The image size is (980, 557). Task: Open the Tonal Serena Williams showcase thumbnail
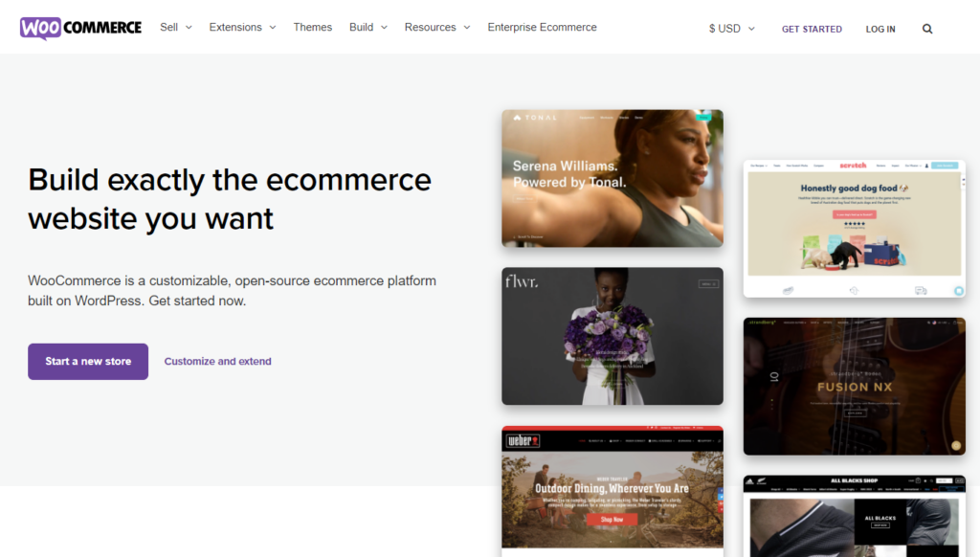[612, 178]
